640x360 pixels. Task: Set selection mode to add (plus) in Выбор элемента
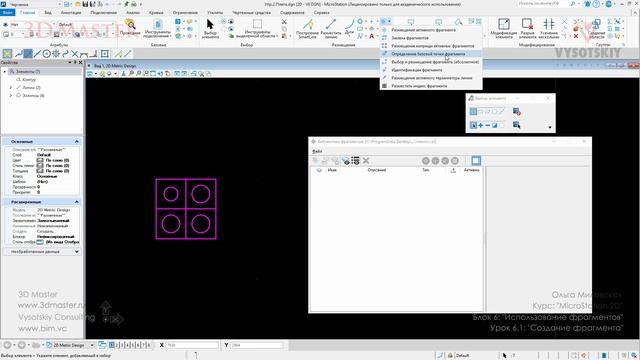(480, 125)
